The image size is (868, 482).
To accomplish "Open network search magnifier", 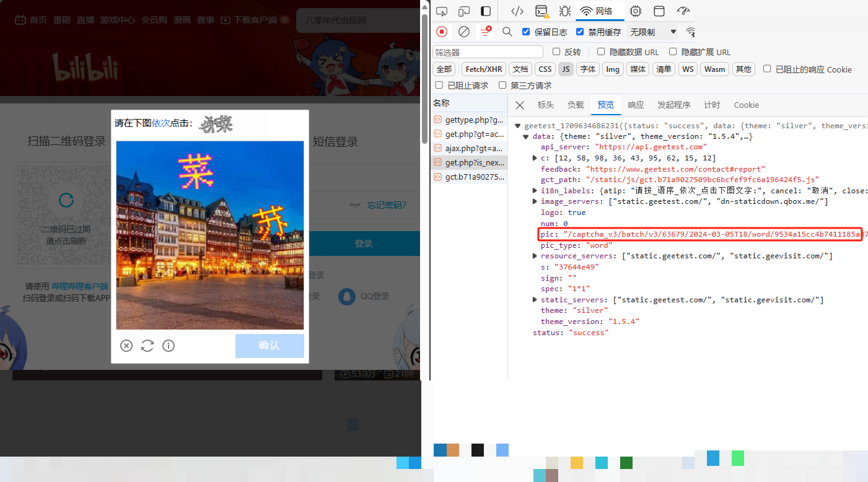I will (x=507, y=32).
